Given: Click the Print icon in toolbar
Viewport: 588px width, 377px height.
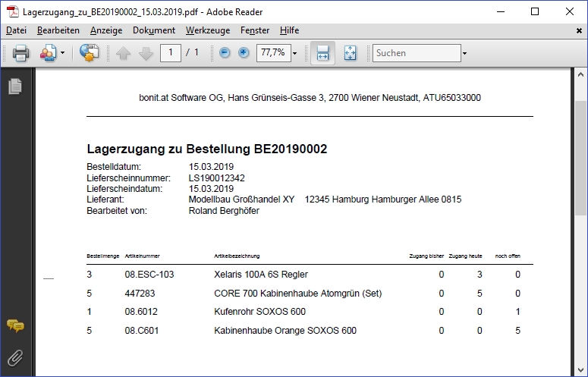Looking at the screenshot, I should click(x=20, y=53).
